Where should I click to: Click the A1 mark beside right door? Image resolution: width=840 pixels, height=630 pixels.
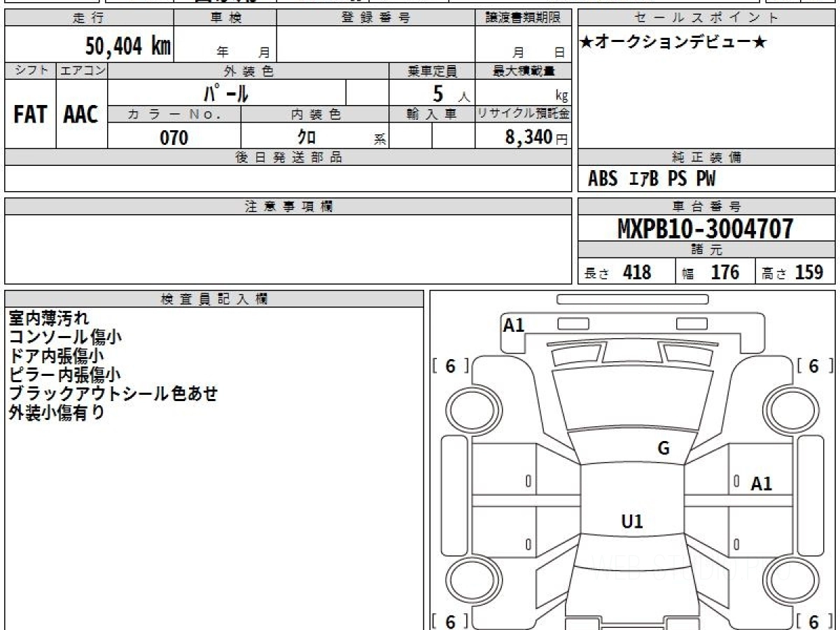coord(762,483)
